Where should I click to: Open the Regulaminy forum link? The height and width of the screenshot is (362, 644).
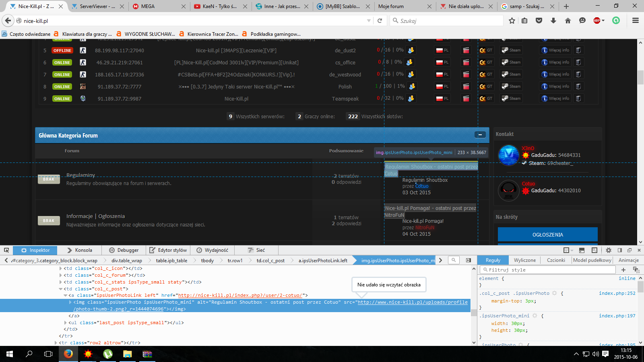pyautogui.click(x=80, y=175)
